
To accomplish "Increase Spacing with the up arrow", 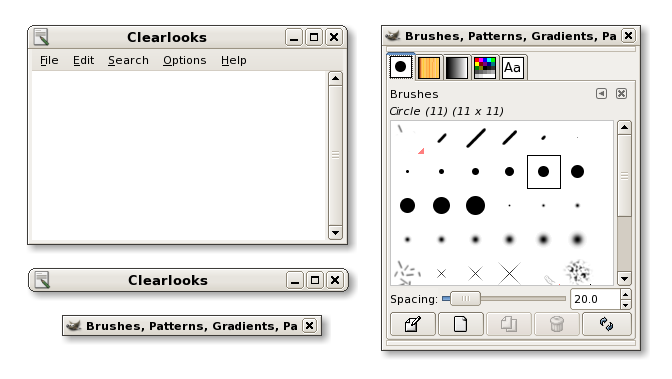I will 626,294.
